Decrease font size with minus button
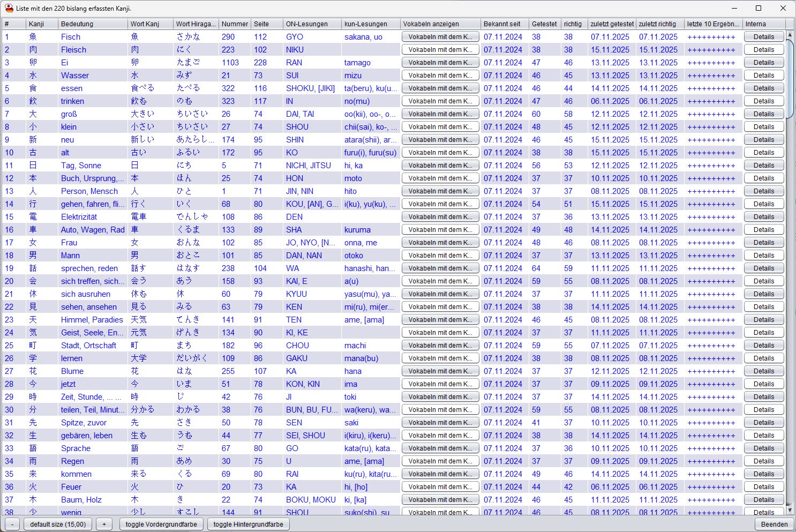The height and width of the screenshot is (532, 796). click(12, 524)
